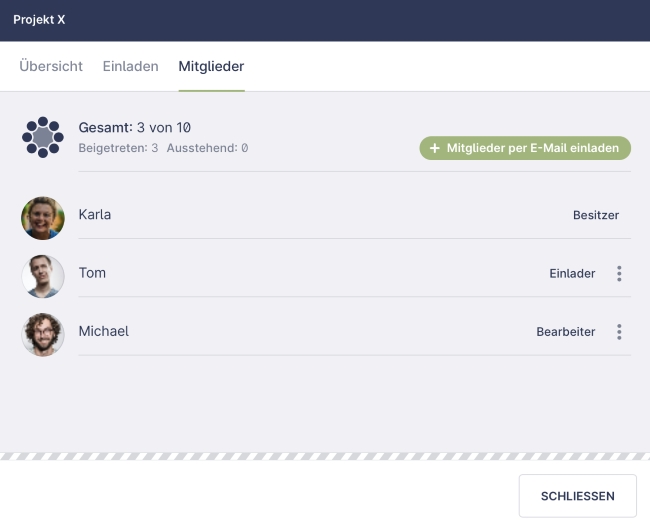Click Karla's Besitzer role label
The width and height of the screenshot is (650, 531).
click(596, 215)
